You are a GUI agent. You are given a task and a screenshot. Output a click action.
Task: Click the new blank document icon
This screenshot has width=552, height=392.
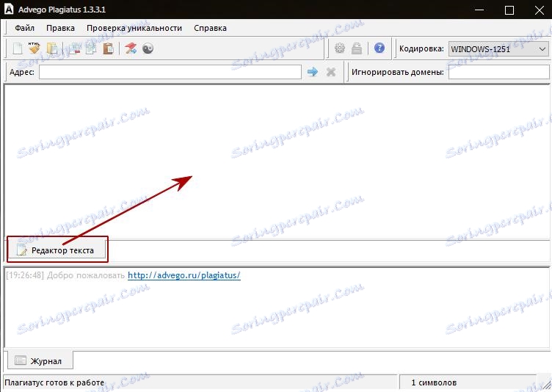click(x=18, y=48)
